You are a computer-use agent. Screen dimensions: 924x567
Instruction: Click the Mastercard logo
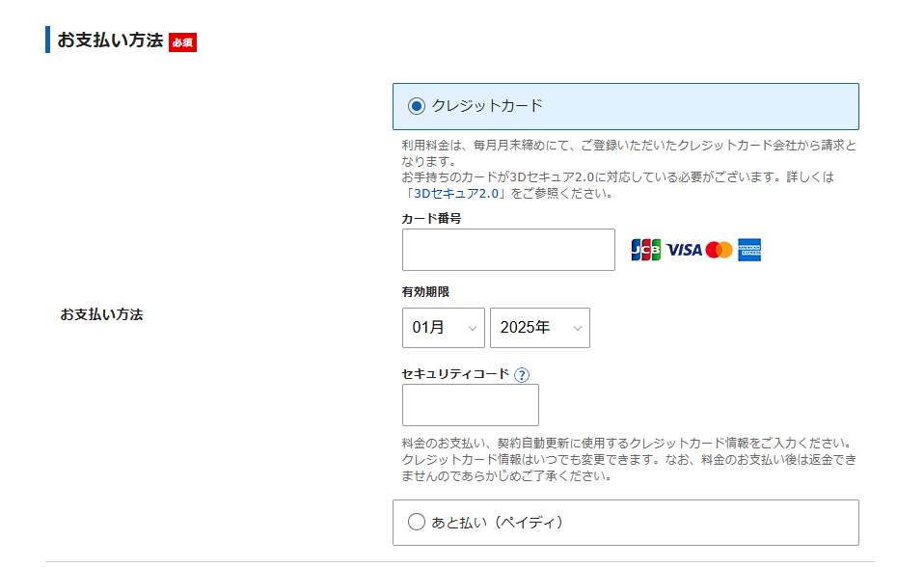tap(719, 250)
